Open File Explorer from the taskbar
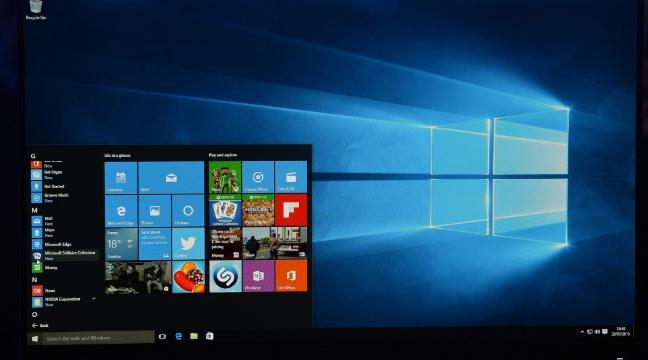 click(194, 336)
